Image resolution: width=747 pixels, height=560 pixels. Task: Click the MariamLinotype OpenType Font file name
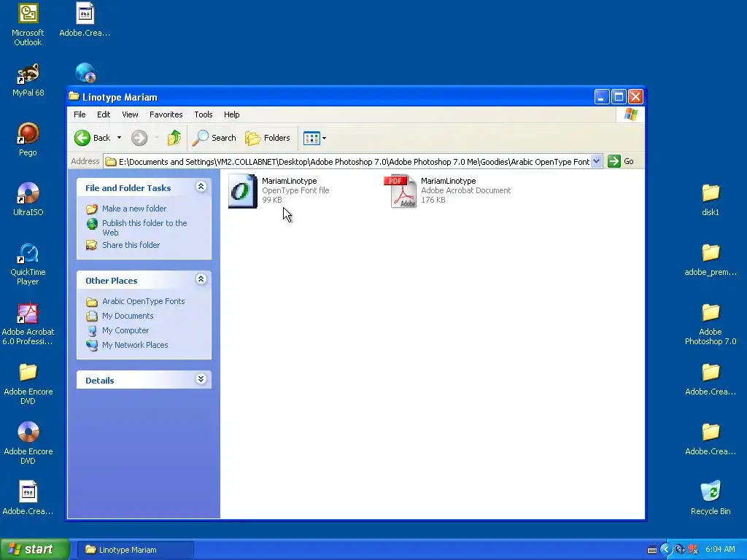(x=289, y=181)
